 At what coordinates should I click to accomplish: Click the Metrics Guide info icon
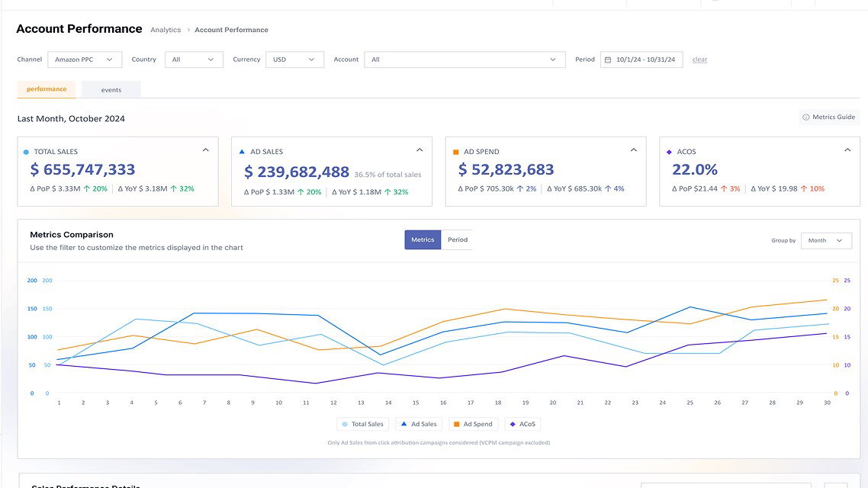(807, 117)
